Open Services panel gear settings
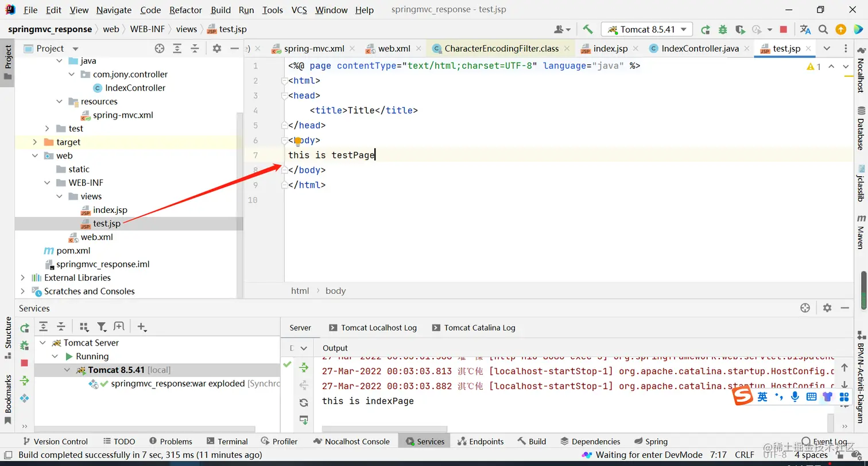 tap(827, 308)
